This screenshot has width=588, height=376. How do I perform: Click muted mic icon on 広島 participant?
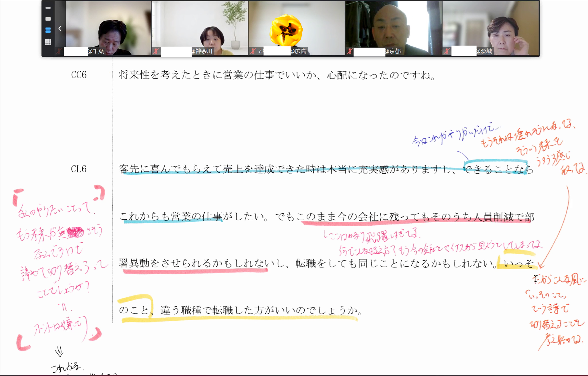click(253, 51)
